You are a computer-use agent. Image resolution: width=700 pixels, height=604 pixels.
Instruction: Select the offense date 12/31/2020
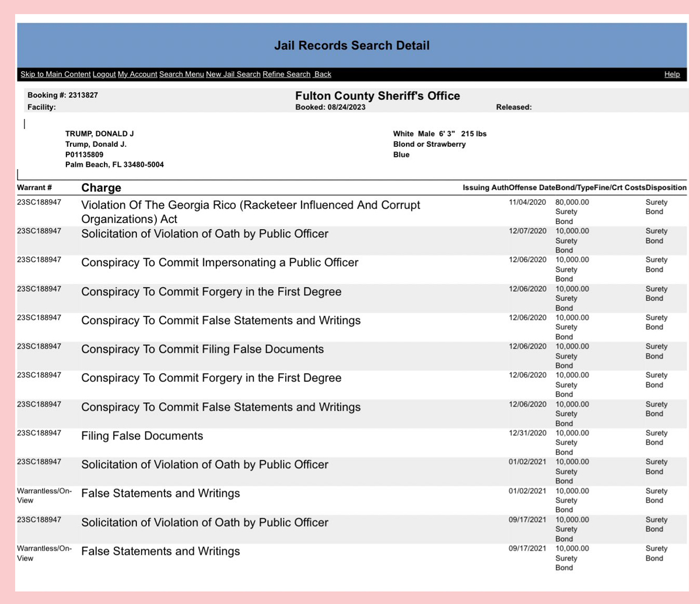(528, 433)
